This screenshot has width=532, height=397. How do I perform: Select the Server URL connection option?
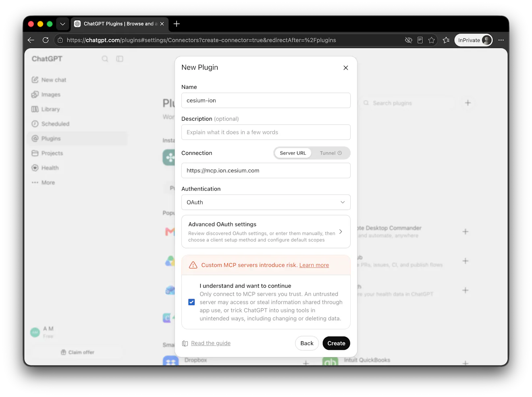pos(293,153)
